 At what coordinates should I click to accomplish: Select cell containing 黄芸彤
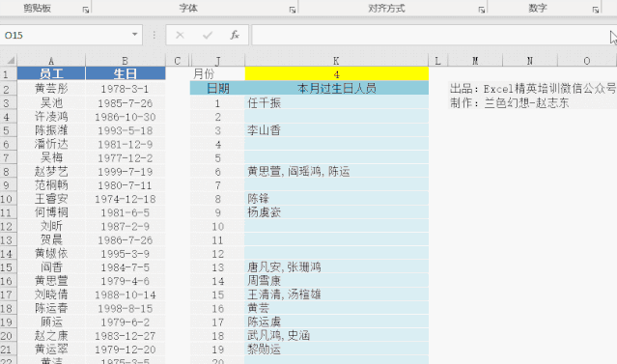[x=51, y=89]
